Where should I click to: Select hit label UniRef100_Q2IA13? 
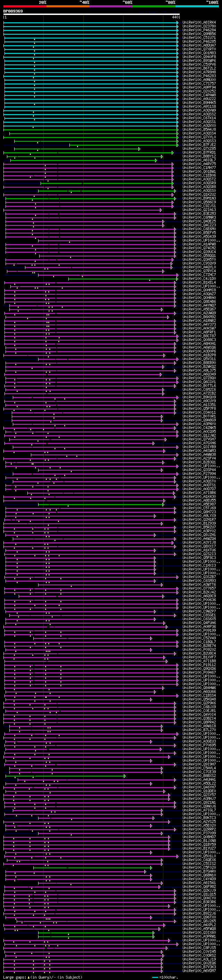point(199,210)
